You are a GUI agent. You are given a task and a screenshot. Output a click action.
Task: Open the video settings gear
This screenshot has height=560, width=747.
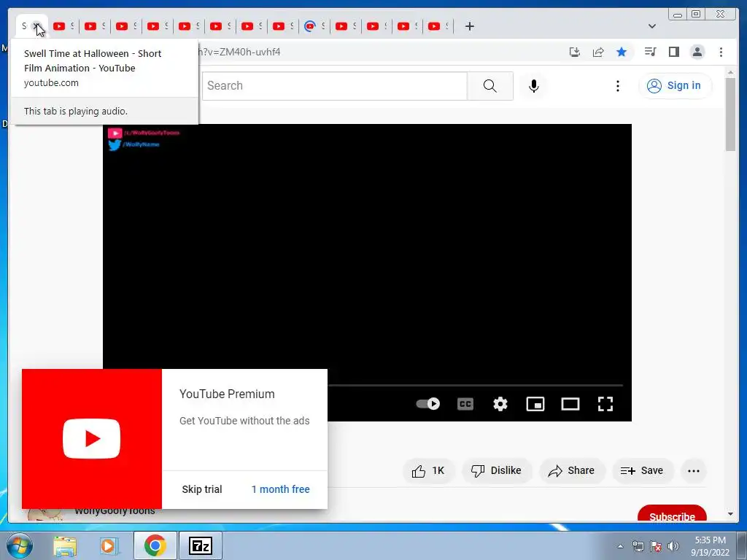500,404
